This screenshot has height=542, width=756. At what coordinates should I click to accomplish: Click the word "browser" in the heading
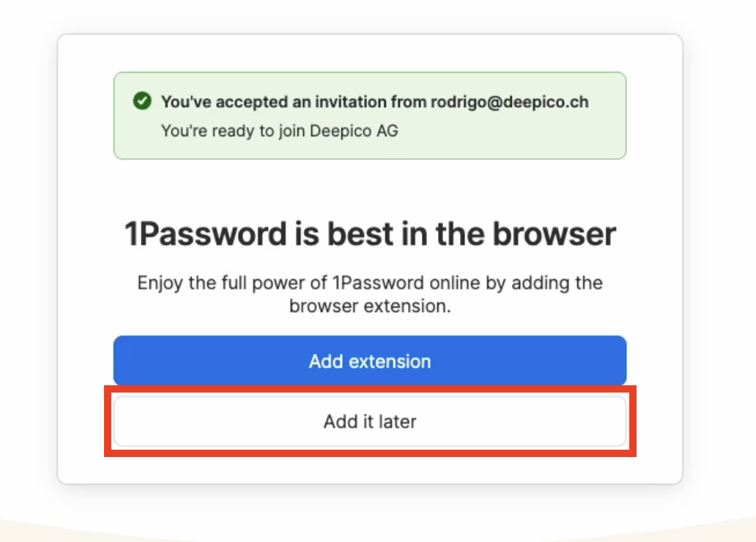tap(554, 234)
